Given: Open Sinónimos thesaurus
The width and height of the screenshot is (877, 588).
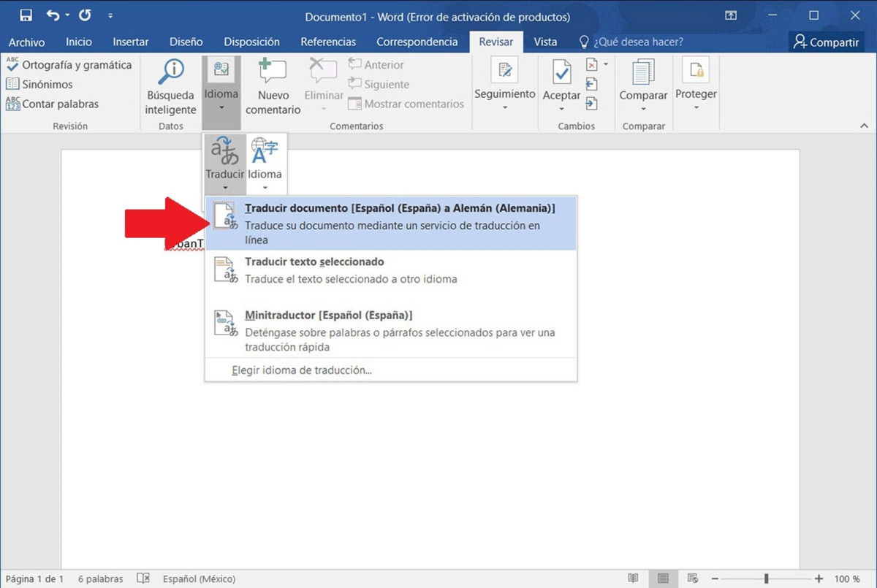Looking at the screenshot, I should point(44,84).
